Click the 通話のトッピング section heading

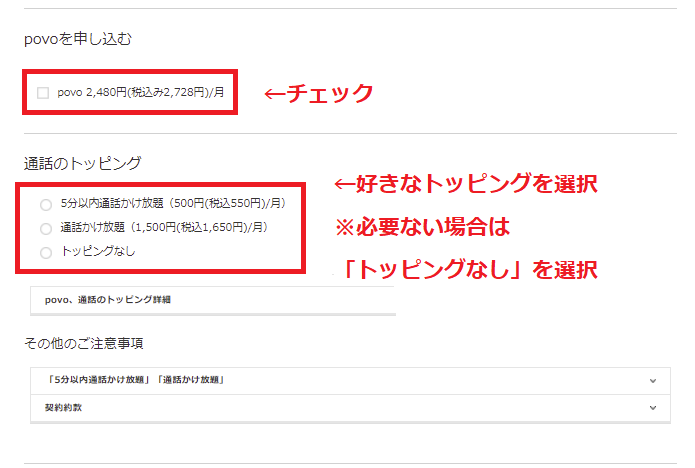tap(82, 162)
